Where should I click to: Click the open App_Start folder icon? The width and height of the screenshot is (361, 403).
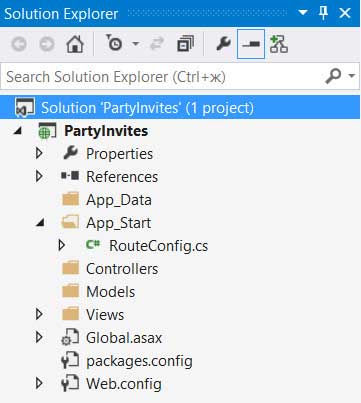tap(70, 222)
